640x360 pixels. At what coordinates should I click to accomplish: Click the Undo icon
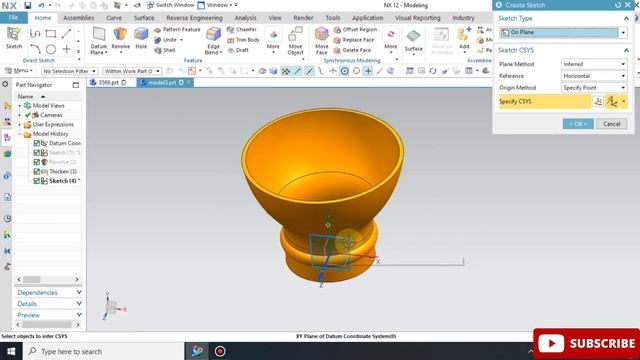(x=41, y=5)
